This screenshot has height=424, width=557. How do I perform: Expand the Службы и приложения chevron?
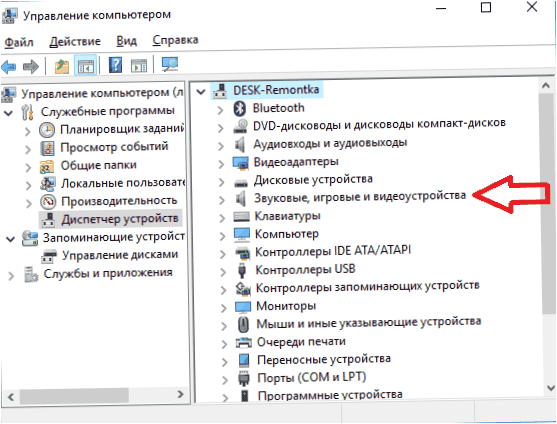point(11,276)
